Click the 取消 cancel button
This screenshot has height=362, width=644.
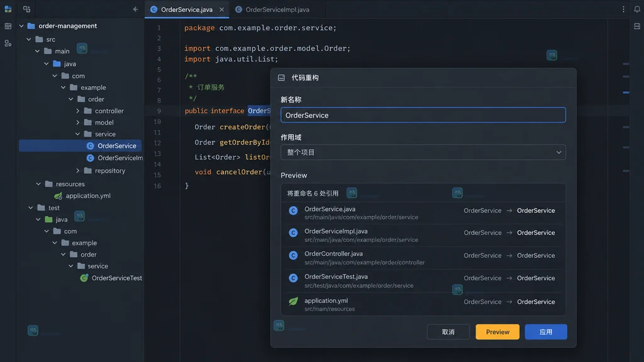(x=448, y=332)
